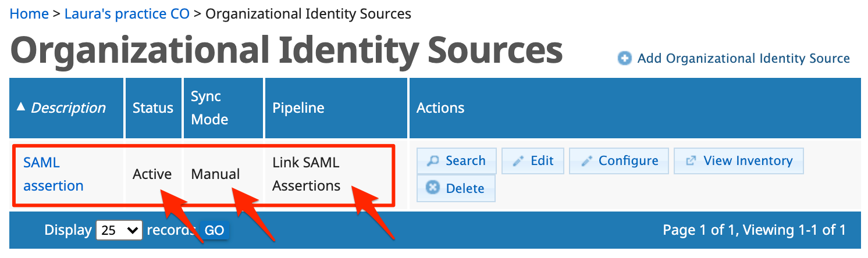Delete the SAML assertion identity source

(x=456, y=188)
